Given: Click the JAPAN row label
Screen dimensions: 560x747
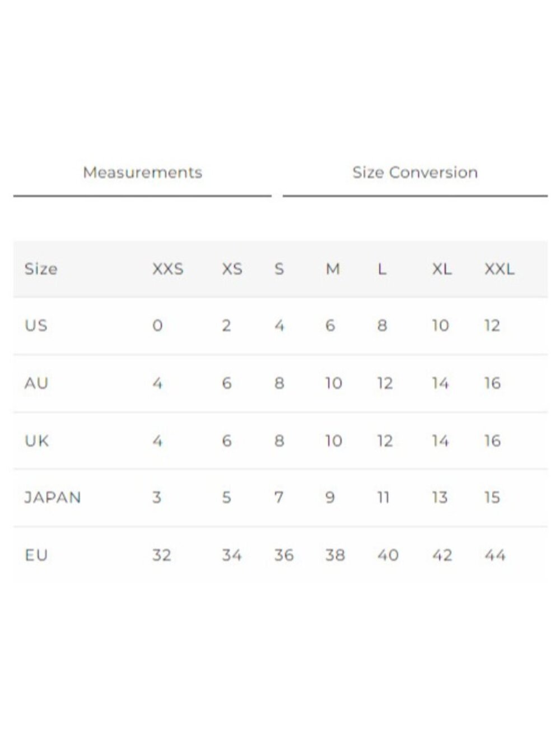Looking at the screenshot, I should 53,498.
